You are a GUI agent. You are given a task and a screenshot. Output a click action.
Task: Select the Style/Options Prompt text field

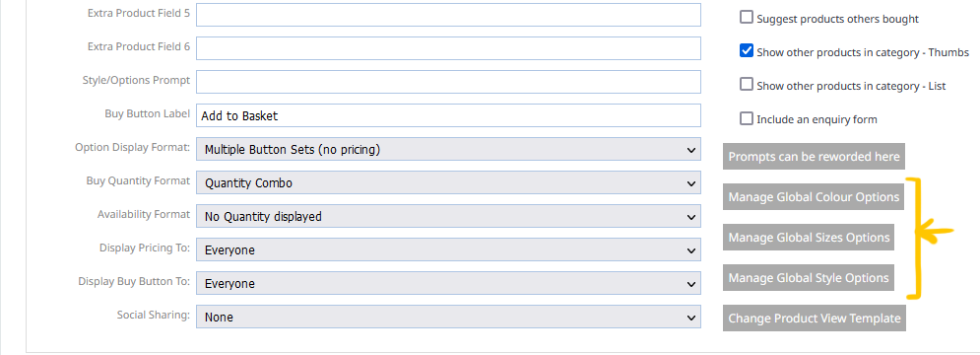pyautogui.click(x=448, y=82)
